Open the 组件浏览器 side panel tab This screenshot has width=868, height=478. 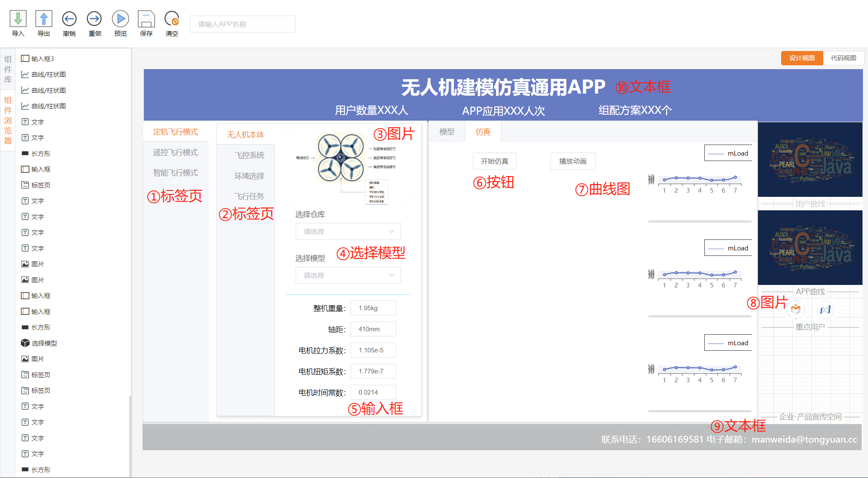tap(8, 121)
